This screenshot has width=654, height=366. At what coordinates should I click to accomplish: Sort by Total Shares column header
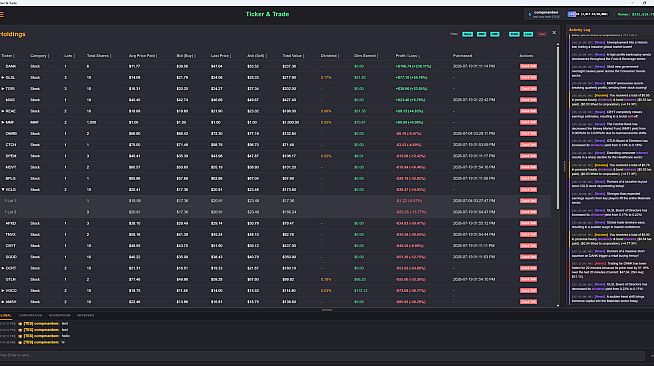pos(98,55)
